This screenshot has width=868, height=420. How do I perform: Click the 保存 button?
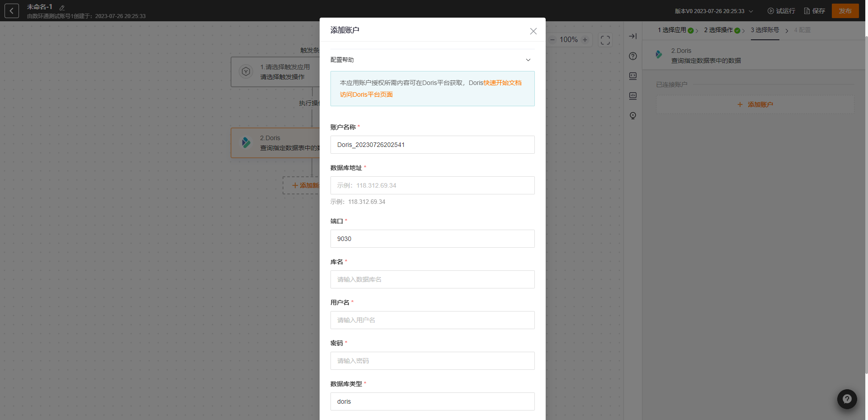click(814, 11)
